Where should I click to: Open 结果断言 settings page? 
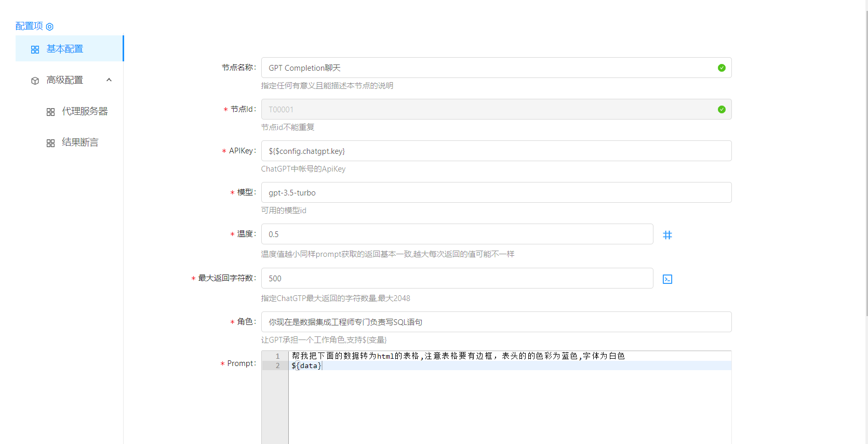[80, 142]
